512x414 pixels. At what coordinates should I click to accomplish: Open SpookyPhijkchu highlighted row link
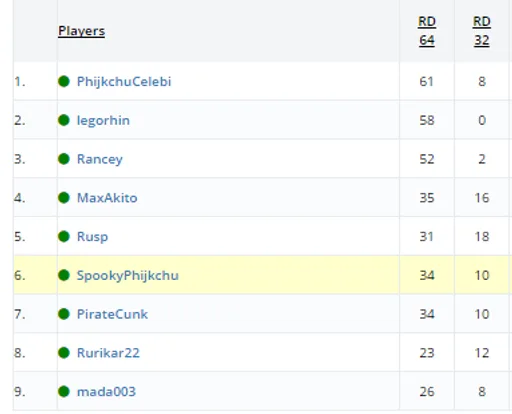pyautogui.click(x=128, y=276)
